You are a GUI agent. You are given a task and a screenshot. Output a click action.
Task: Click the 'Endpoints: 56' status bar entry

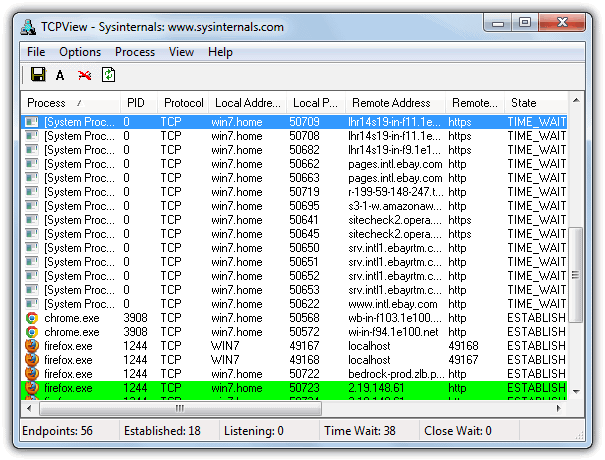[x=57, y=431]
